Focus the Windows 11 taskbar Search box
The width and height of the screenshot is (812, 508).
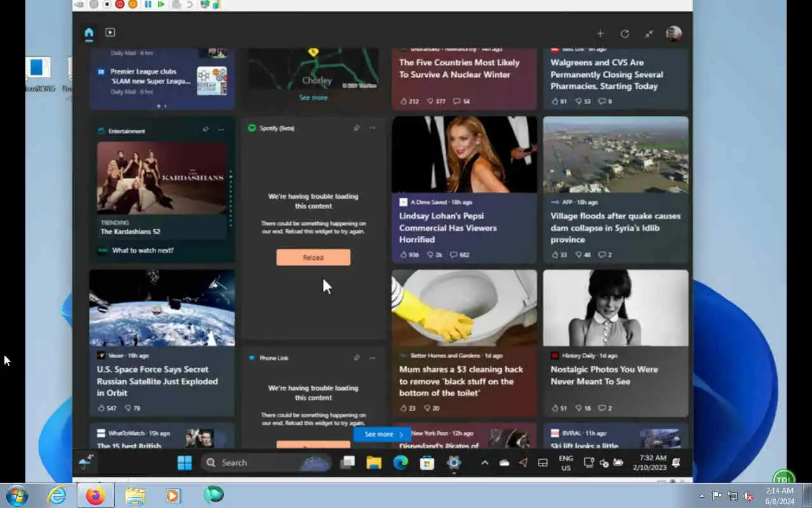pyautogui.click(x=267, y=463)
